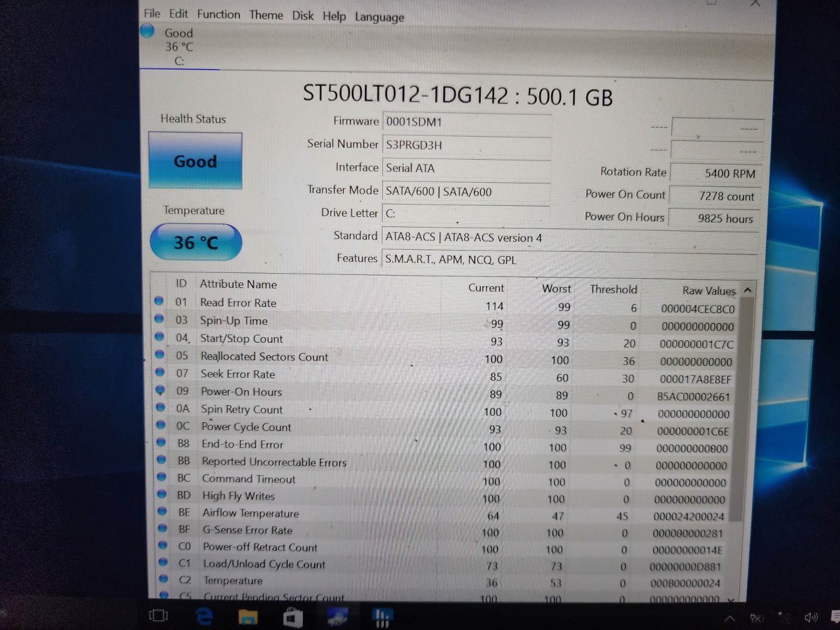Click the 36 °C temperature button

[196, 242]
